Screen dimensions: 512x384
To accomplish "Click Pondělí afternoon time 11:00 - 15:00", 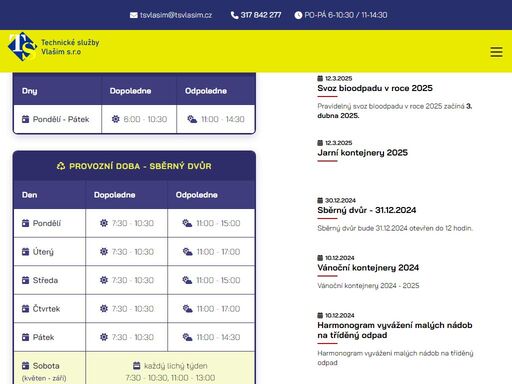I will click(218, 223).
